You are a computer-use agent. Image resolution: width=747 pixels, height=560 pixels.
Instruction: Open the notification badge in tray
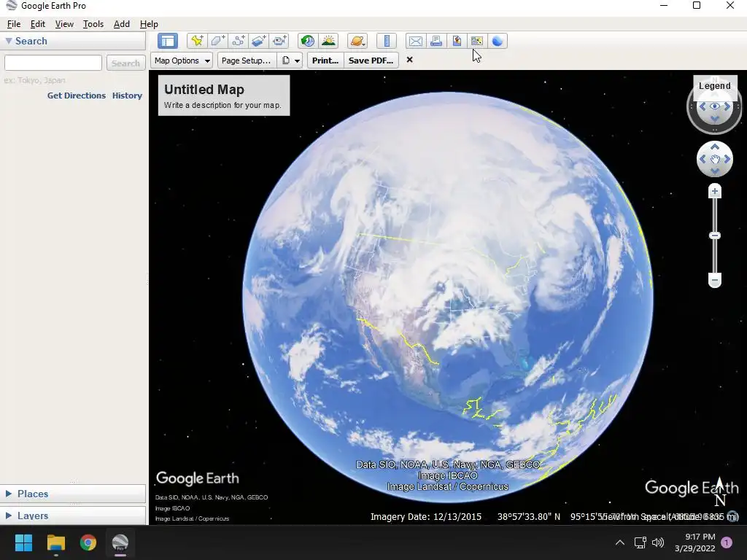[727, 542]
